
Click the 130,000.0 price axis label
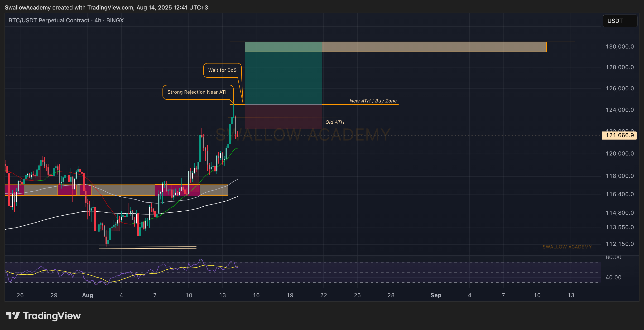620,47
